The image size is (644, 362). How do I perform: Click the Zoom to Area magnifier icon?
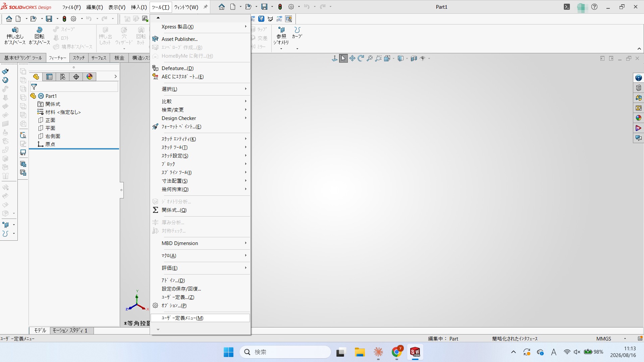pyautogui.click(x=378, y=58)
